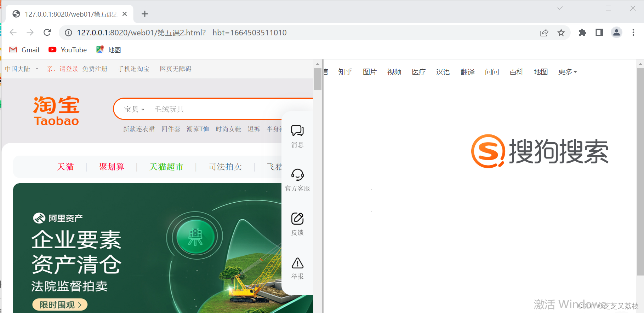The image size is (644, 313).
Task: Click the Sogou frame vertical scrollbar
Action: click(640, 172)
